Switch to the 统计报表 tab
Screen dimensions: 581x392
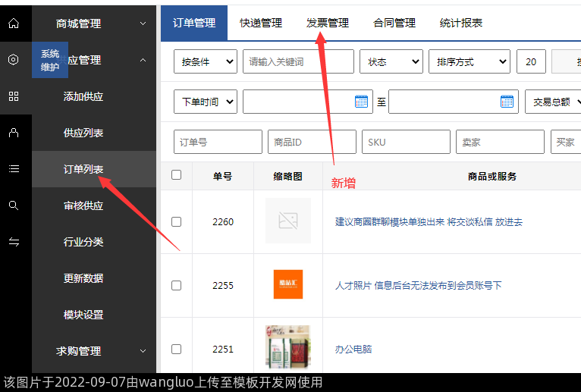[461, 23]
